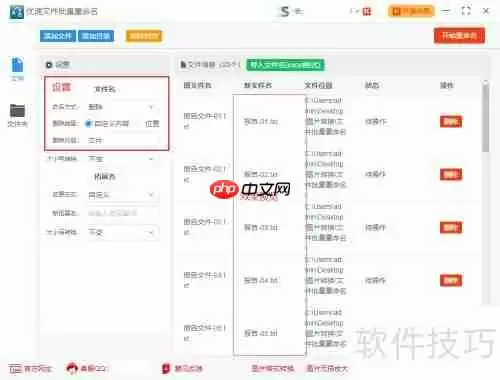
Task: Click the original filename in second row
Action: (205, 174)
